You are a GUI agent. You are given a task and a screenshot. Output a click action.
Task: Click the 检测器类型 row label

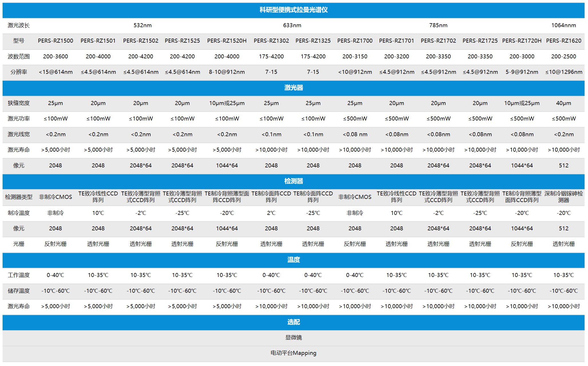pyautogui.click(x=19, y=197)
